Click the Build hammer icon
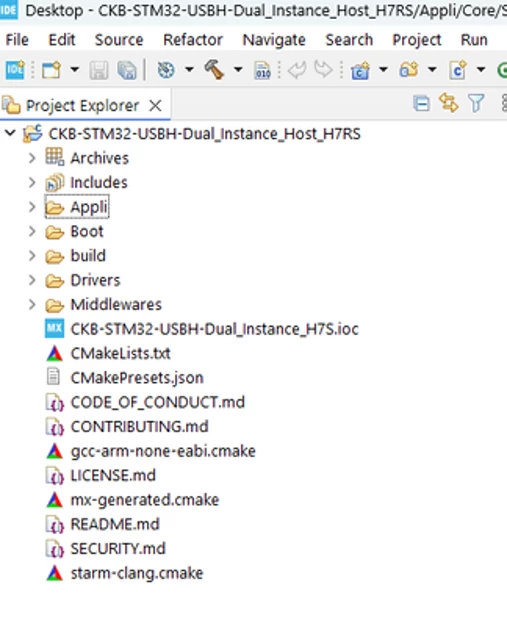The width and height of the screenshot is (507, 626). click(214, 70)
